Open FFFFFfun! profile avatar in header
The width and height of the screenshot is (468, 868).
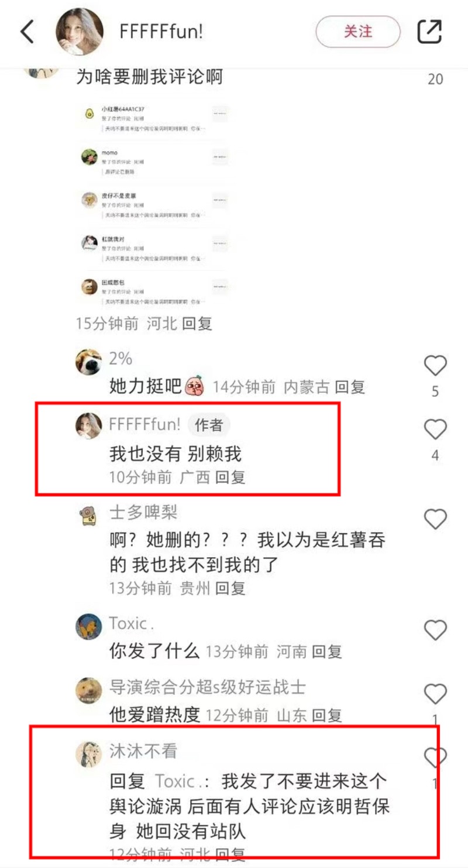click(x=79, y=32)
